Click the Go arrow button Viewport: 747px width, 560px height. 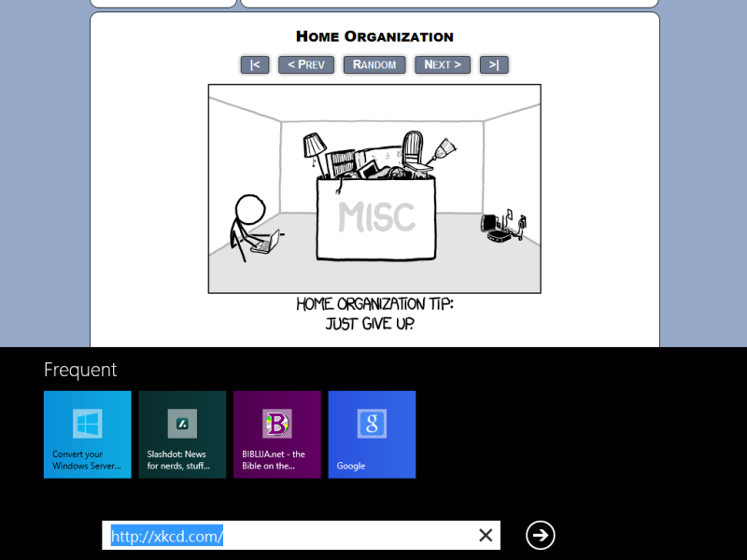pyautogui.click(x=541, y=535)
